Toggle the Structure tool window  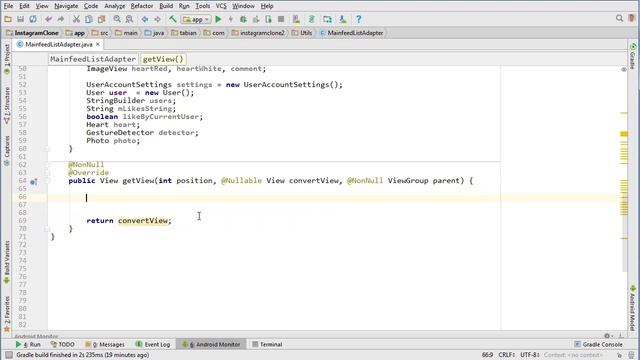tap(7, 106)
